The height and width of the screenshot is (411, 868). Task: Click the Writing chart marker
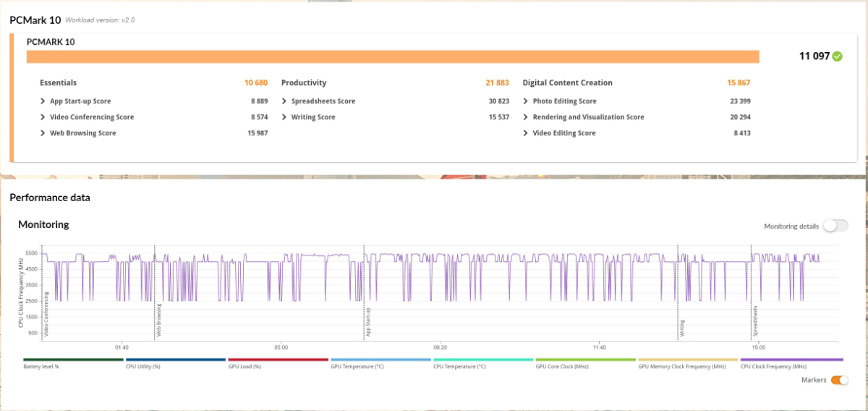pos(681,328)
